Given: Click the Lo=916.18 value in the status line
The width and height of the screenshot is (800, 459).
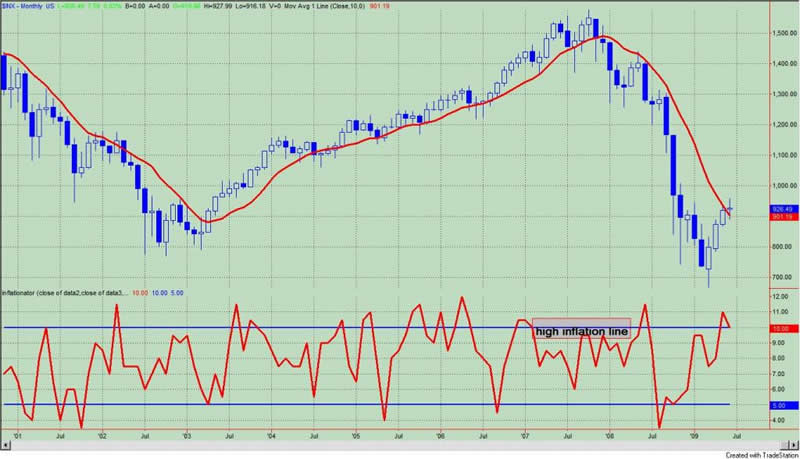Looking at the screenshot, I should pyautogui.click(x=250, y=7).
